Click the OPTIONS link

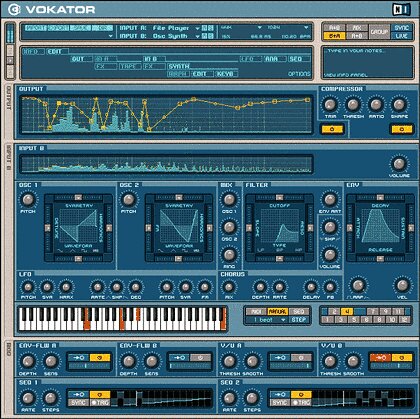click(x=299, y=74)
